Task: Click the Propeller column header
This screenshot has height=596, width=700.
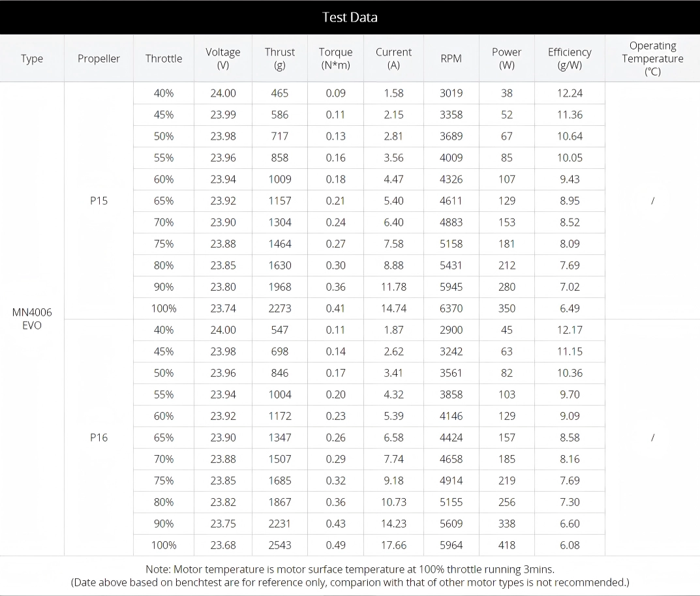Action: (x=99, y=59)
